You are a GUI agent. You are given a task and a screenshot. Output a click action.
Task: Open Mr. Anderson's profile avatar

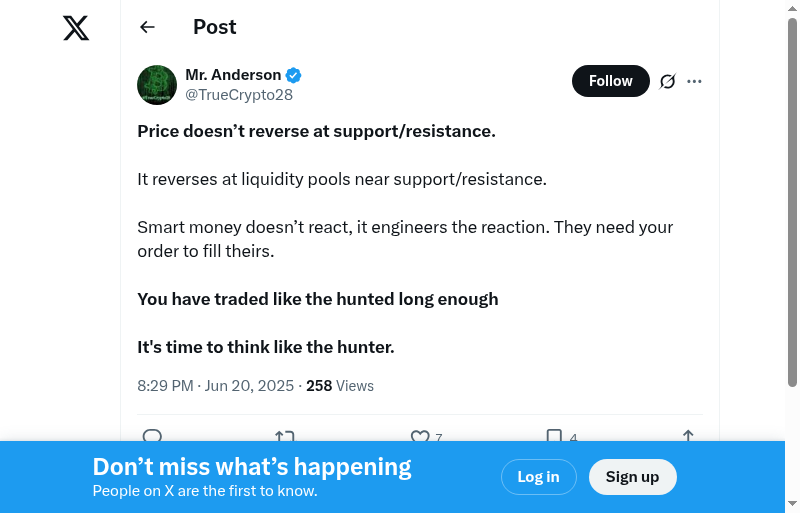pos(157,85)
